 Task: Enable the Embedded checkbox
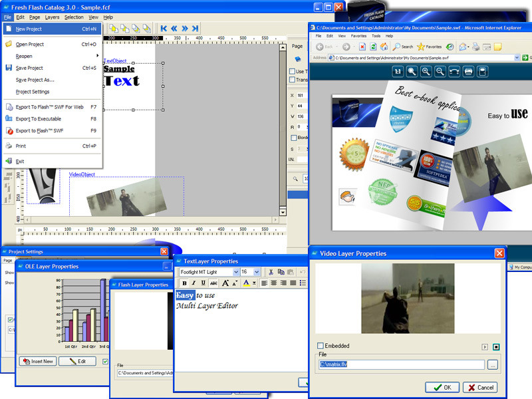pyautogui.click(x=321, y=346)
